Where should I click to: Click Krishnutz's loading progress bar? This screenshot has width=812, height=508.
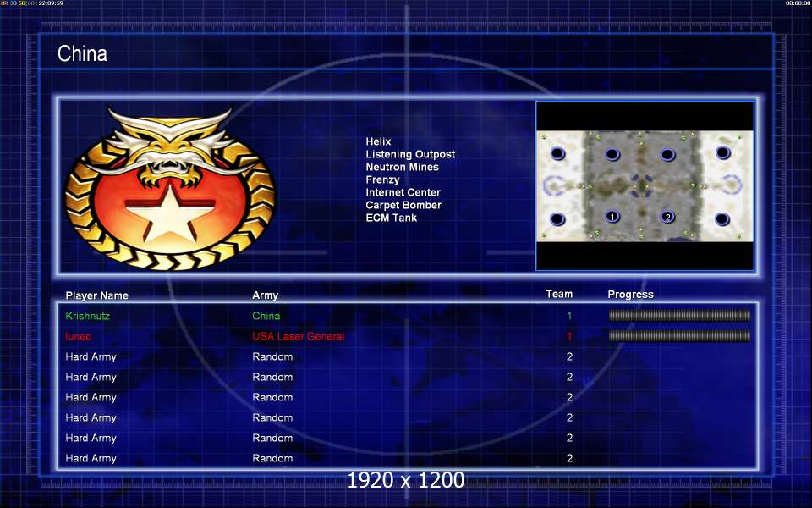tap(679, 315)
